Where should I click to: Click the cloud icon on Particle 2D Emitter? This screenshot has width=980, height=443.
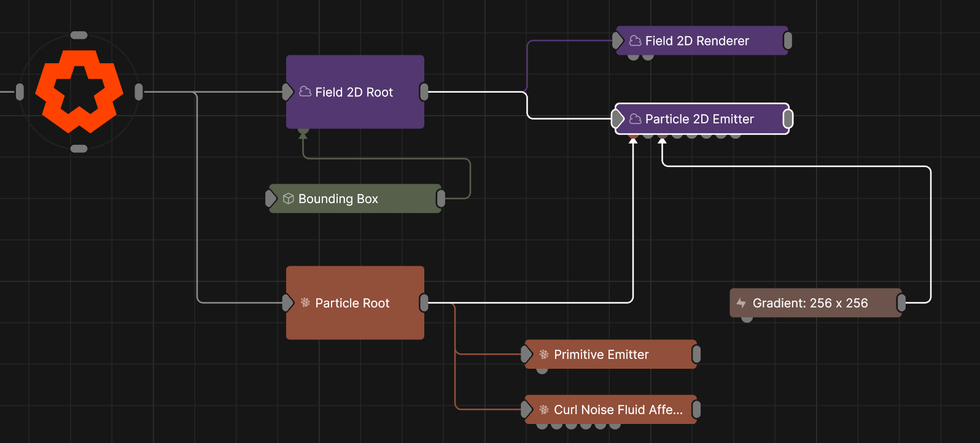click(636, 118)
